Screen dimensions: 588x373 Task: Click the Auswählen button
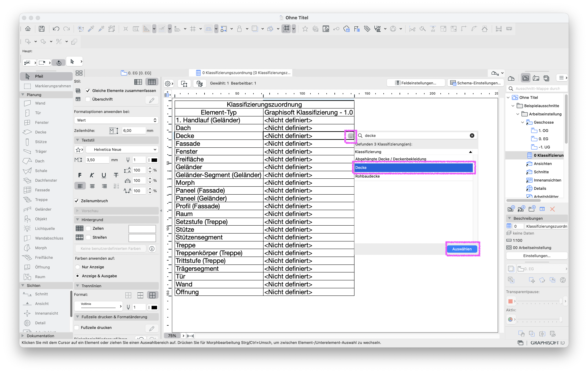coord(462,249)
